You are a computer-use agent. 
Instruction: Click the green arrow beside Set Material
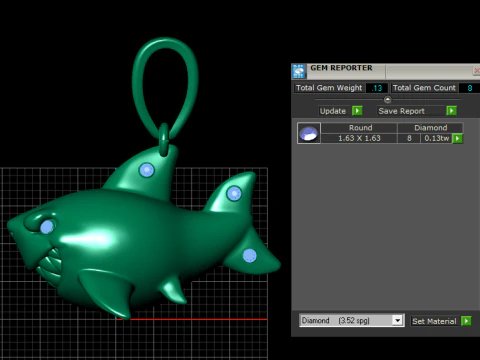[466, 321]
